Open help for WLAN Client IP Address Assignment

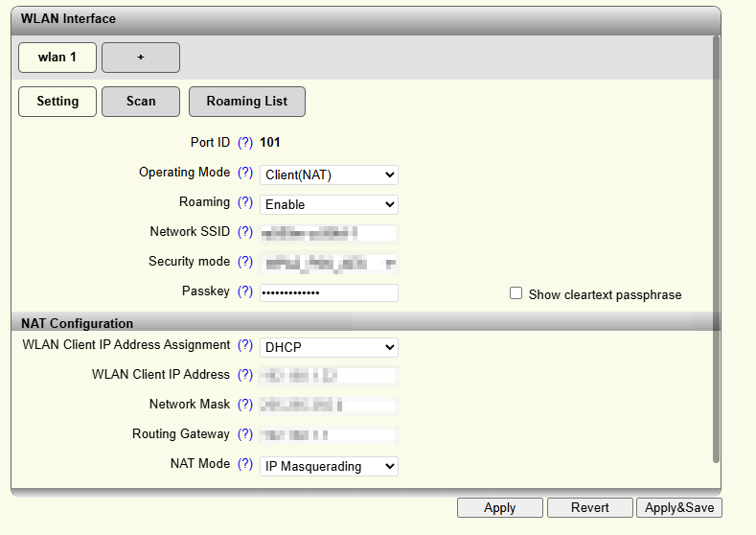point(245,346)
